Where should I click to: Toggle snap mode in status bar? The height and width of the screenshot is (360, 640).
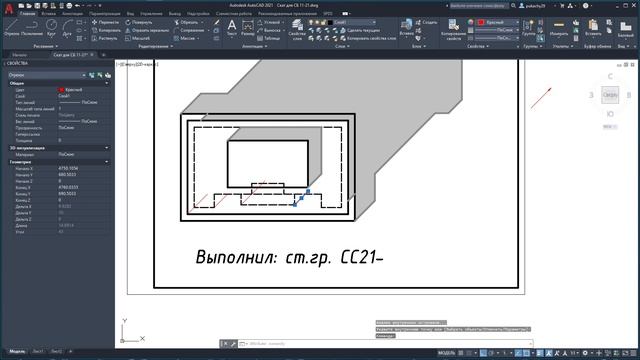click(469, 353)
